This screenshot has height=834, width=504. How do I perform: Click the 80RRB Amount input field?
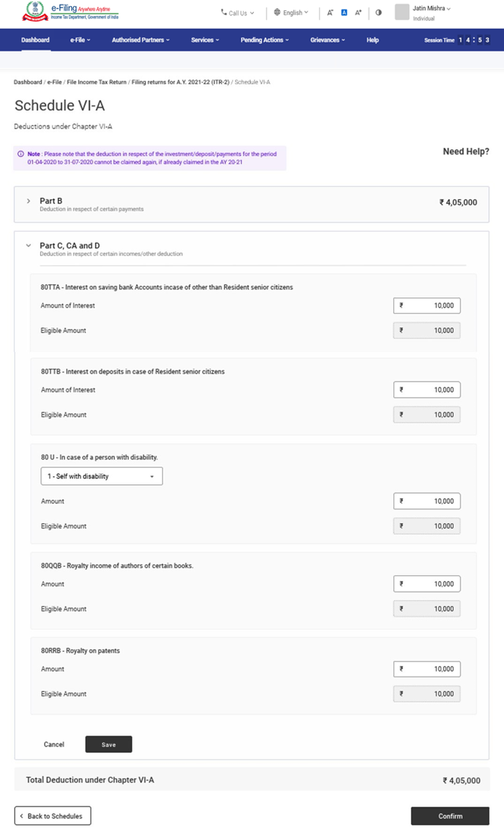click(x=427, y=669)
